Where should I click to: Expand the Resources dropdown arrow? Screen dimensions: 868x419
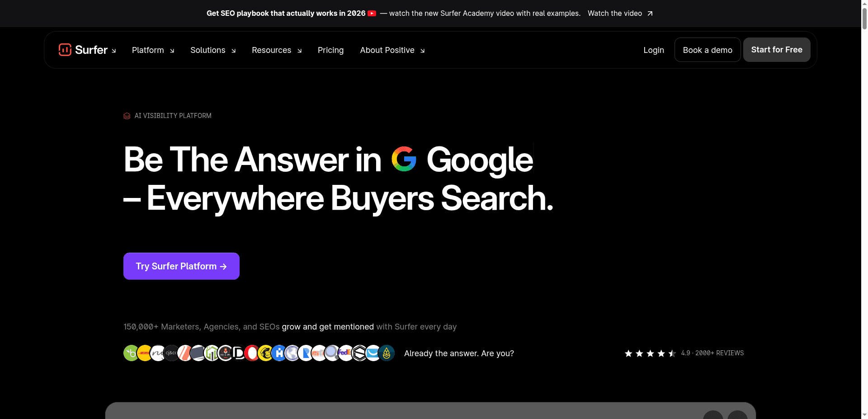click(299, 51)
